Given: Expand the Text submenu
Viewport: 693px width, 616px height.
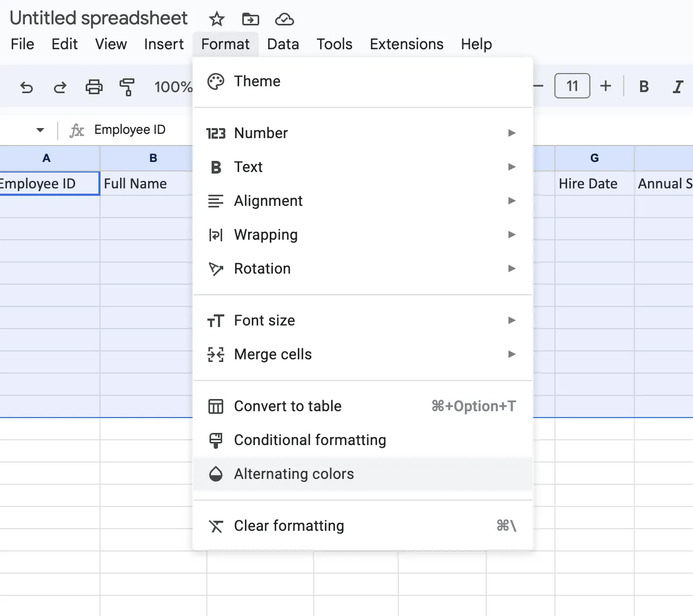Looking at the screenshot, I should tap(363, 167).
